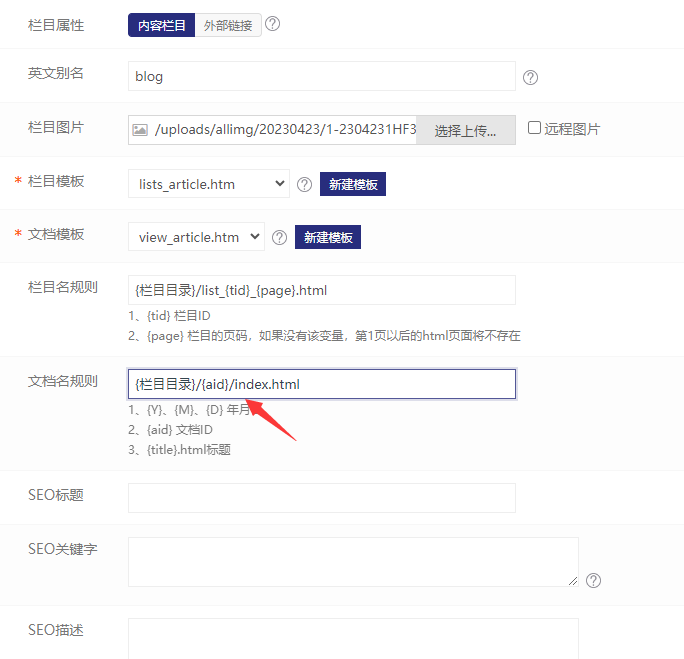Select the 内容栏目 attribute option
The width and height of the screenshot is (684, 659).
coord(161,25)
